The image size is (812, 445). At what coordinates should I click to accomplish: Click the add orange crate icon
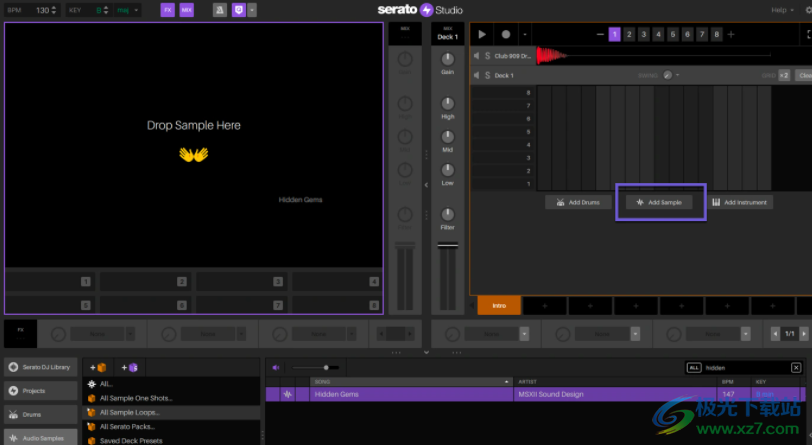pyautogui.click(x=98, y=367)
